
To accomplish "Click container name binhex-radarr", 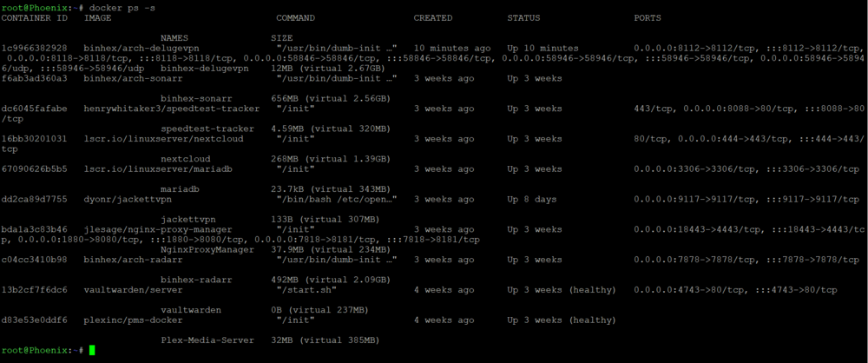I will tap(196, 280).
